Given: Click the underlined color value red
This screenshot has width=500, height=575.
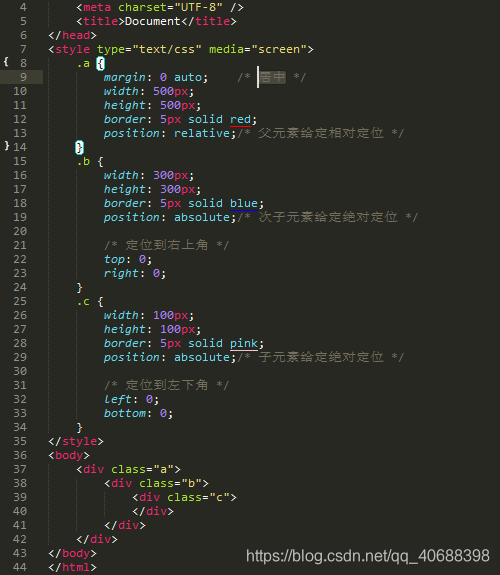Looking at the screenshot, I should point(240,120).
